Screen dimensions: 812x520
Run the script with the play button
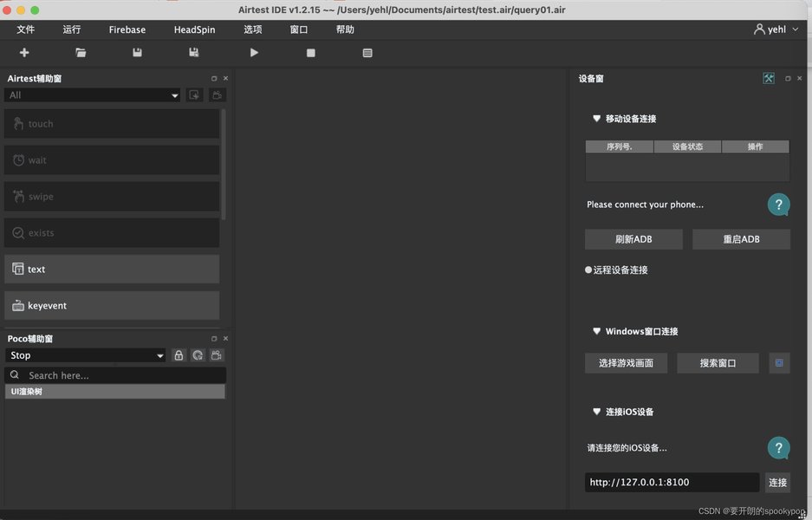(x=254, y=52)
